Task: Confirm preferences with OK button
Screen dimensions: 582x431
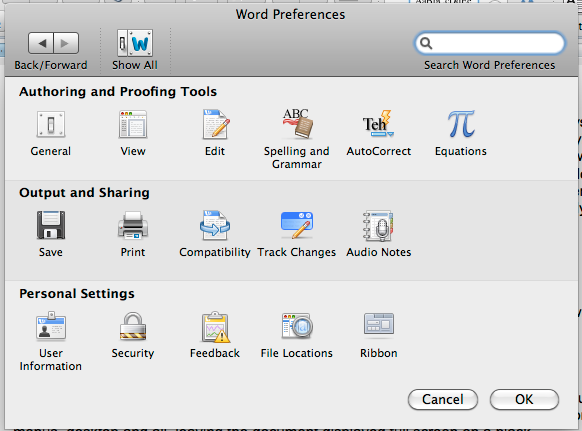Action: click(524, 399)
